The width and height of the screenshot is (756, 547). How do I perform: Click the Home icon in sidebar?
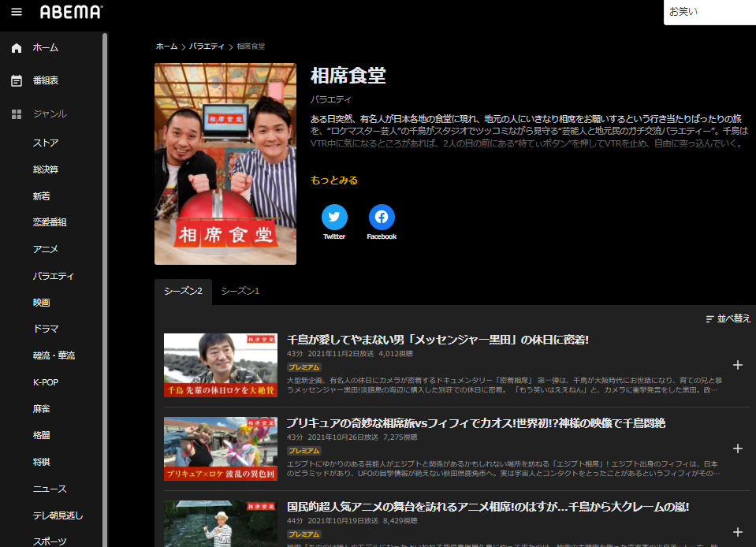17,48
